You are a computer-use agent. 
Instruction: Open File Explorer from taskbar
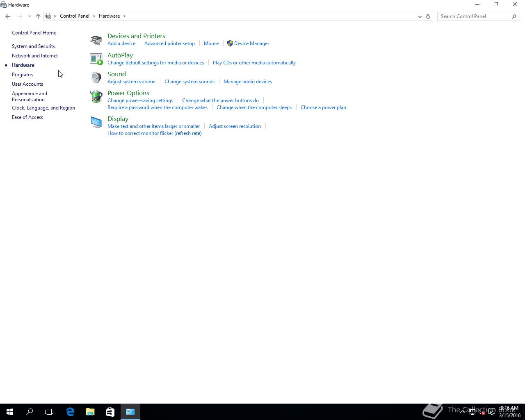(90, 412)
